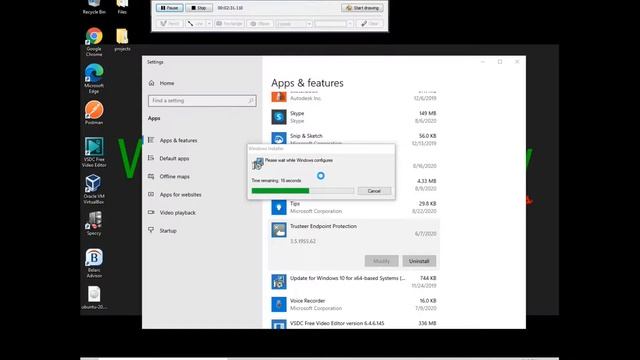Select the Microsoft Edge desktop shortcut
Image resolution: width=640 pixels, height=360 pixels.
(94, 78)
